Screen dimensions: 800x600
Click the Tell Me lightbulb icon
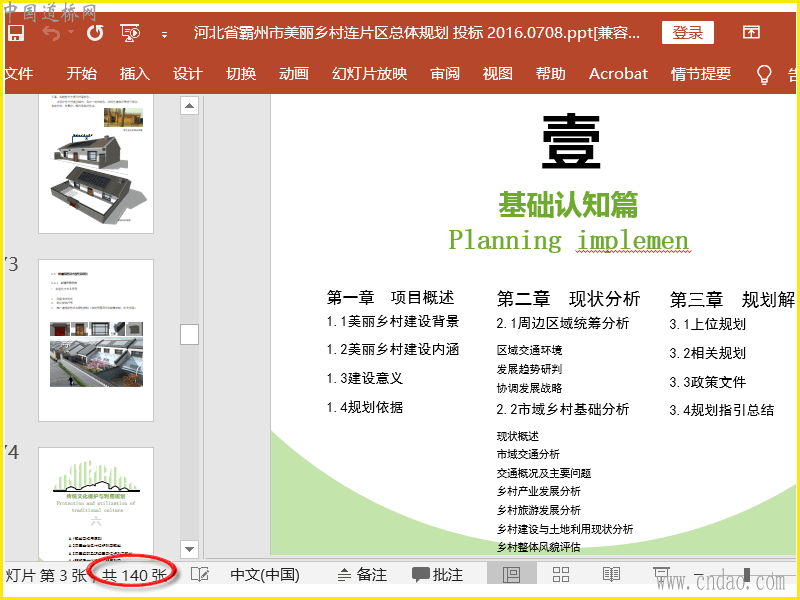pos(764,74)
